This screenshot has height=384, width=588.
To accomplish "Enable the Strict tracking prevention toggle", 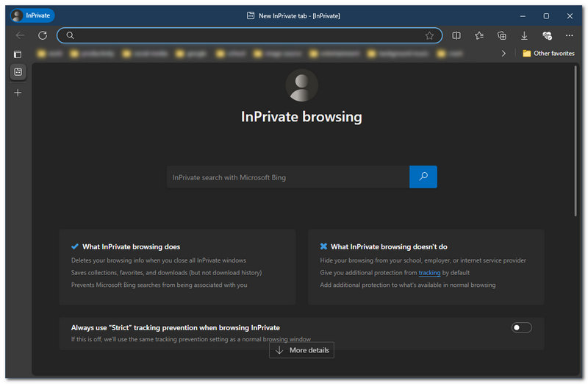I will click(x=521, y=327).
